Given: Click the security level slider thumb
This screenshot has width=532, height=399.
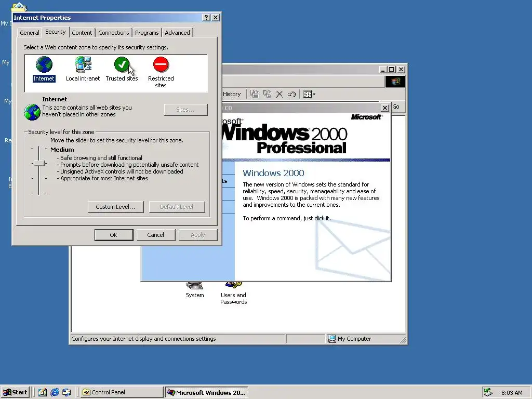Looking at the screenshot, I should coord(39,163).
